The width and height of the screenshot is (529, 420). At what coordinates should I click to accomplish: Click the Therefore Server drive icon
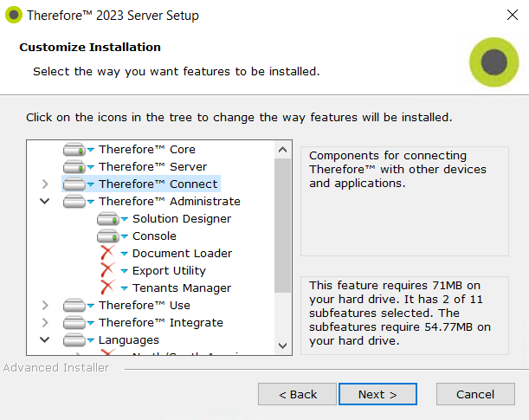(74, 166)
